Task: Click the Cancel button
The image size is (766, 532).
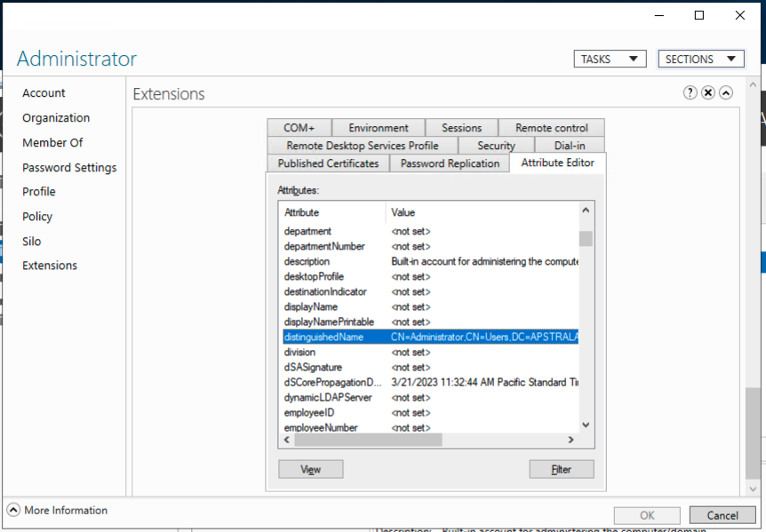Action: coord(722,514)
